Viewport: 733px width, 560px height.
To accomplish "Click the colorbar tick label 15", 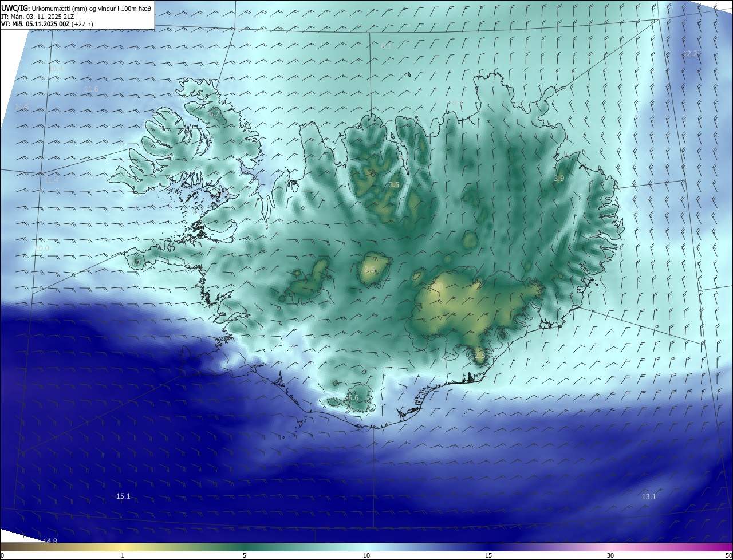I will click(488, 555).
